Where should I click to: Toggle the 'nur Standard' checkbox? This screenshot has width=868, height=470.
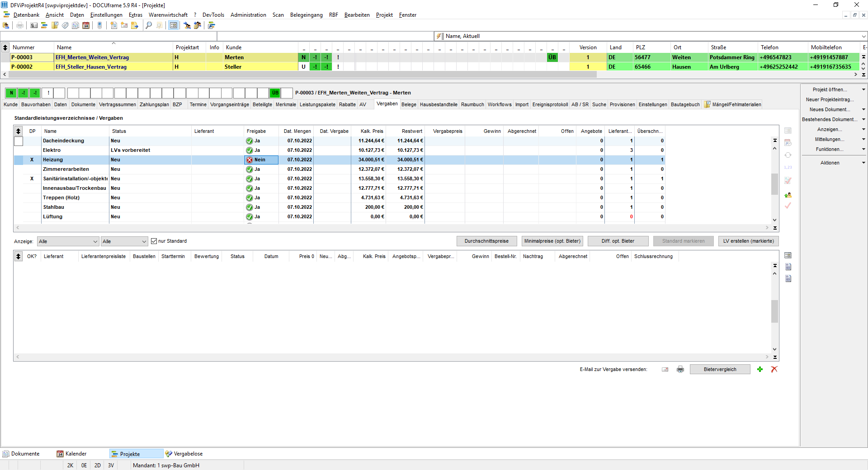[x=154, y=241]
